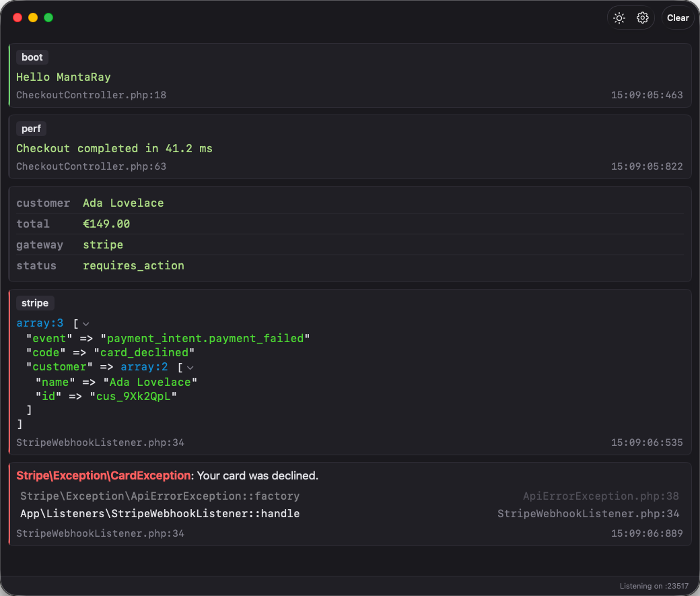Screen dimensions: 700x596
Task: Clear all log entries
Action: tap(678, 18)
